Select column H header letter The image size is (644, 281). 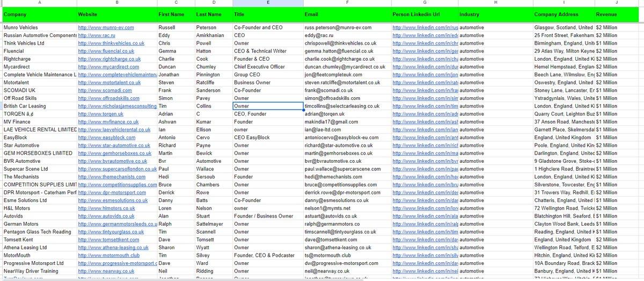pos(495,3)
